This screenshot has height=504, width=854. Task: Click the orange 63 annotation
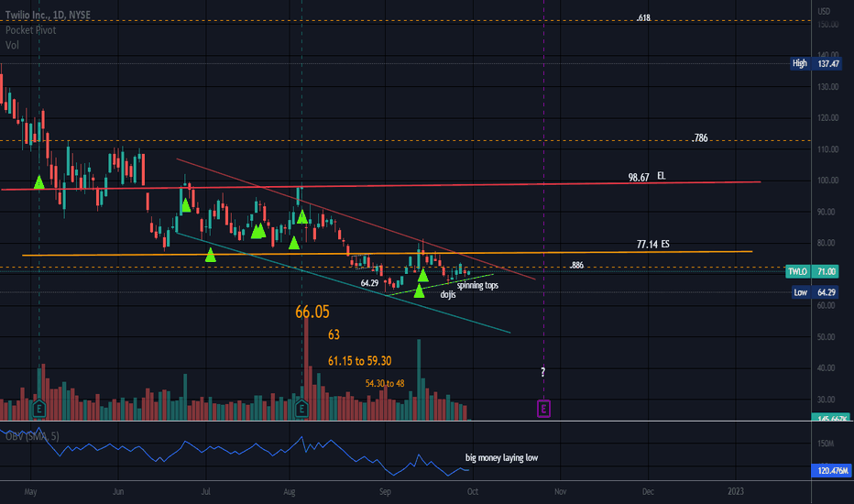tap(334, 334)
